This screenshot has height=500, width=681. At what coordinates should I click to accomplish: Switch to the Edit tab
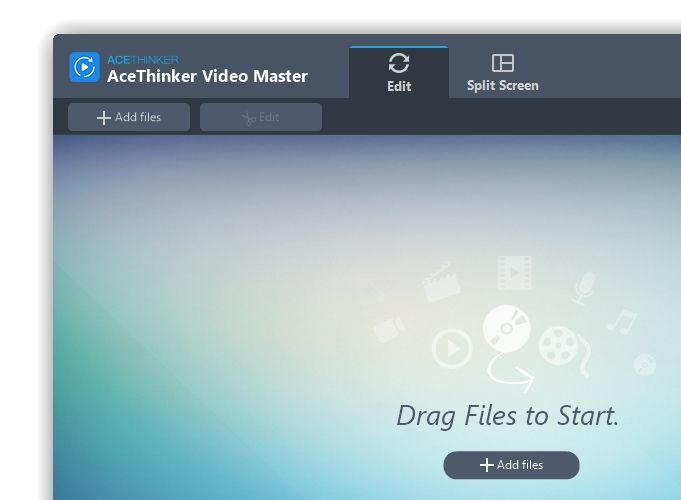399,72
